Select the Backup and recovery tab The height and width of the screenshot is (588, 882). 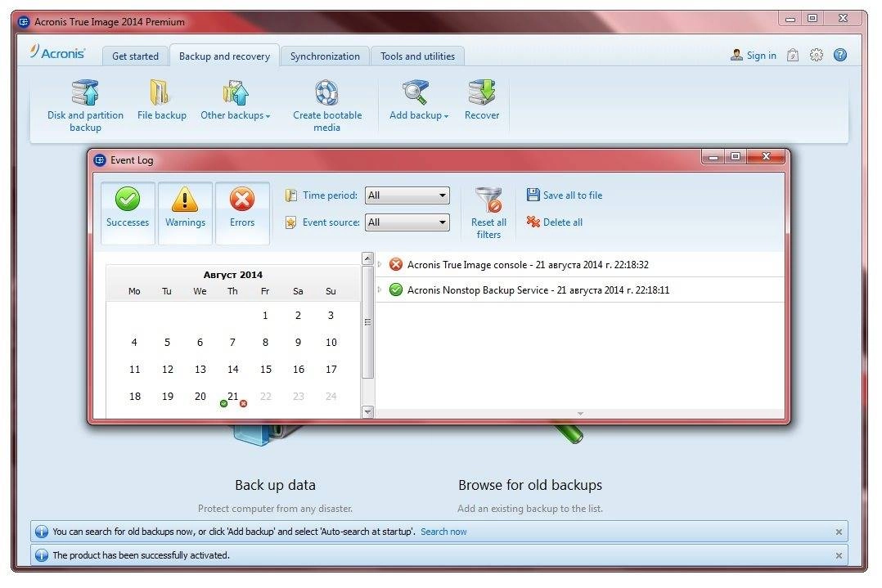click(x=224, y=56)
